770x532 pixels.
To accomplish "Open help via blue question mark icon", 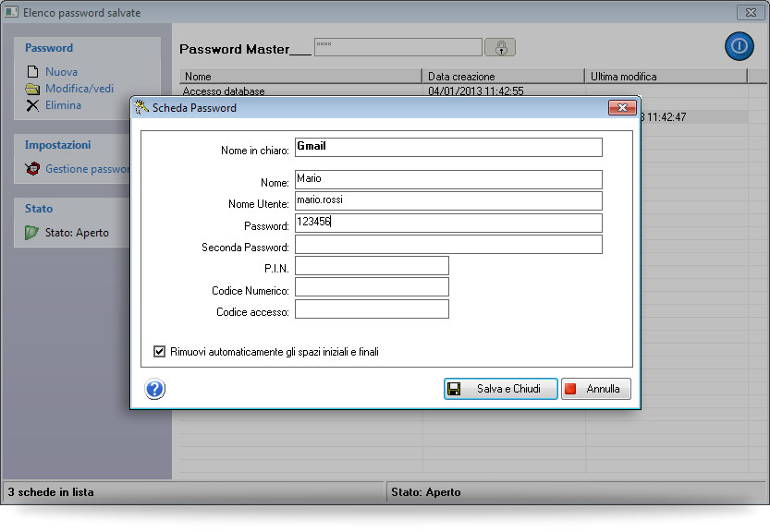I will tap(154, 389).
